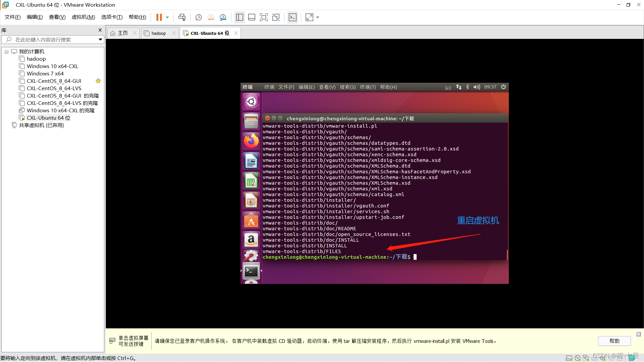Toggle Unity mode icon
This screenshot has height=362, width=644.
(276, 17)
